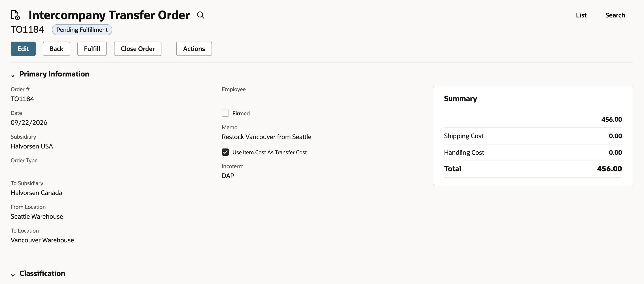Click Close Order button
644x284 pixels.
tap(138, 49)
